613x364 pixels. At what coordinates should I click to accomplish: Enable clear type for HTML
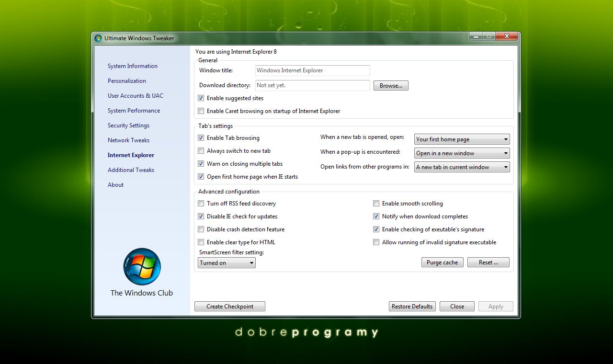[x=201, y=242]
